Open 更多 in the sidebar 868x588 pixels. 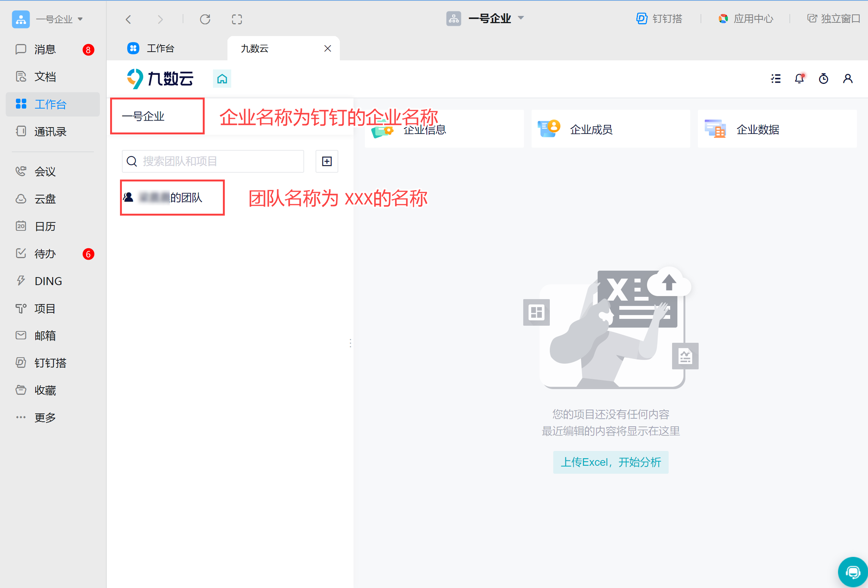(x=45, y=418)
